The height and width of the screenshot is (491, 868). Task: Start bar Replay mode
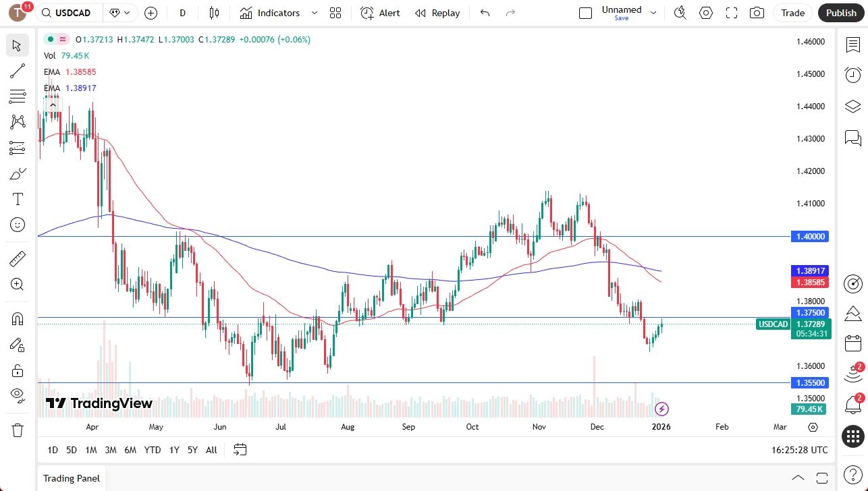click(437, 13)
